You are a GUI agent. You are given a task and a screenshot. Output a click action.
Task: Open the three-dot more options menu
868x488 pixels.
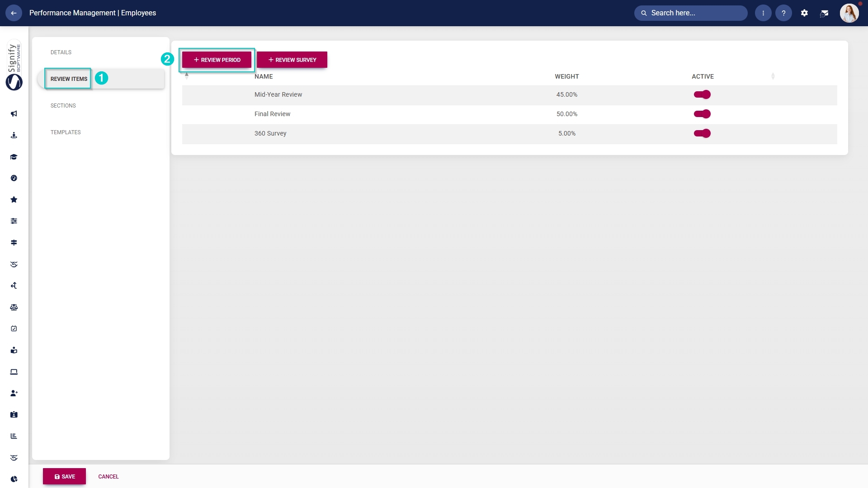(x=763, y=13)
